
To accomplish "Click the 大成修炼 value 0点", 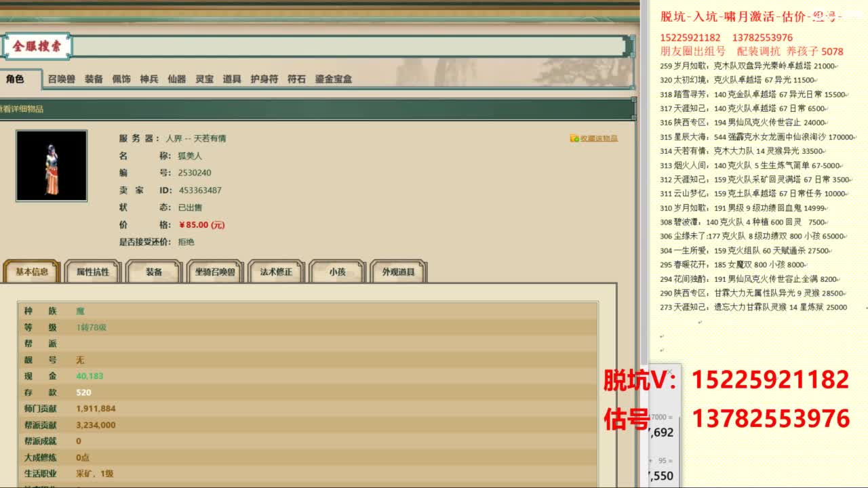I will tap(83, 457).
